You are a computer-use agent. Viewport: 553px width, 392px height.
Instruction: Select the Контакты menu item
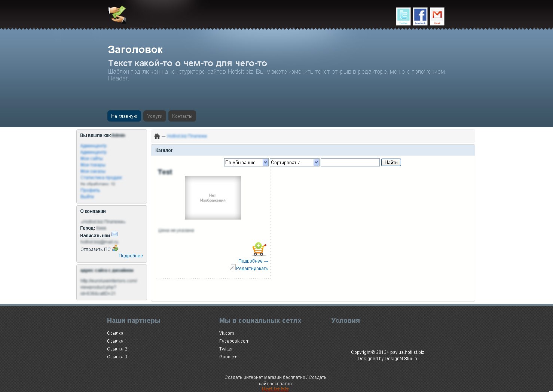click(x=182, y=116)
